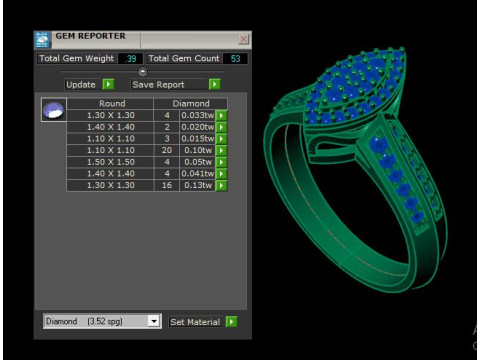Click the green arrow for the 0.10tw row
The height and width of the screenshot is (360, 480).
pyautogui.click(x=221, y=150)
